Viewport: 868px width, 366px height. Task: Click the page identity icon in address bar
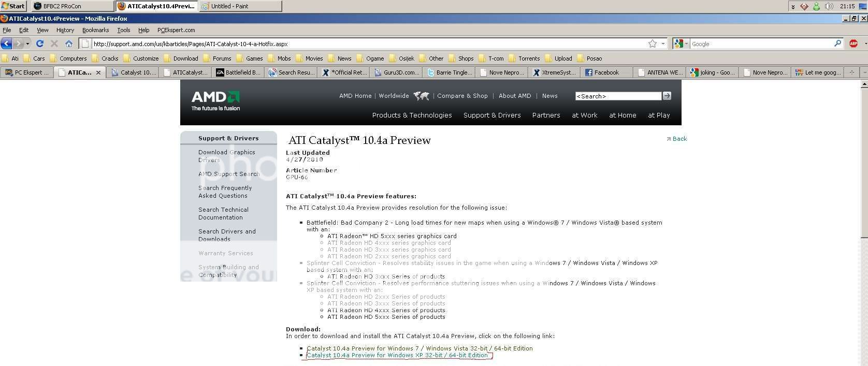click(85, 44)
